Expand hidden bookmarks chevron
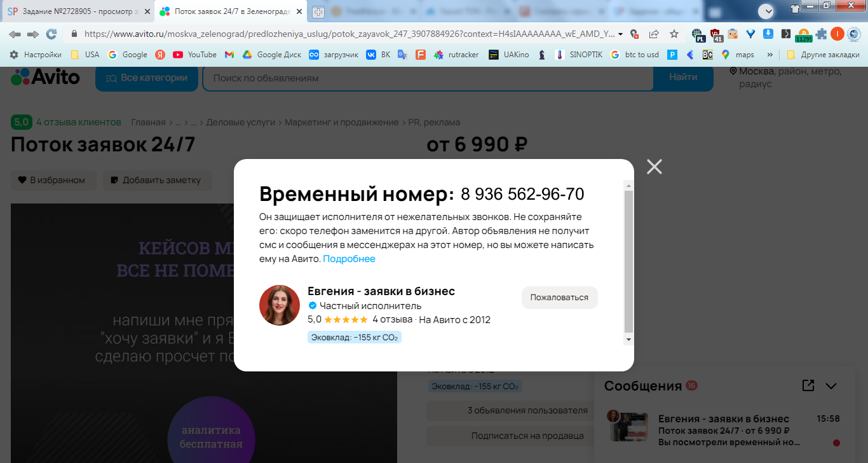This screenshot has width=868, height=463. click(770, 55)
